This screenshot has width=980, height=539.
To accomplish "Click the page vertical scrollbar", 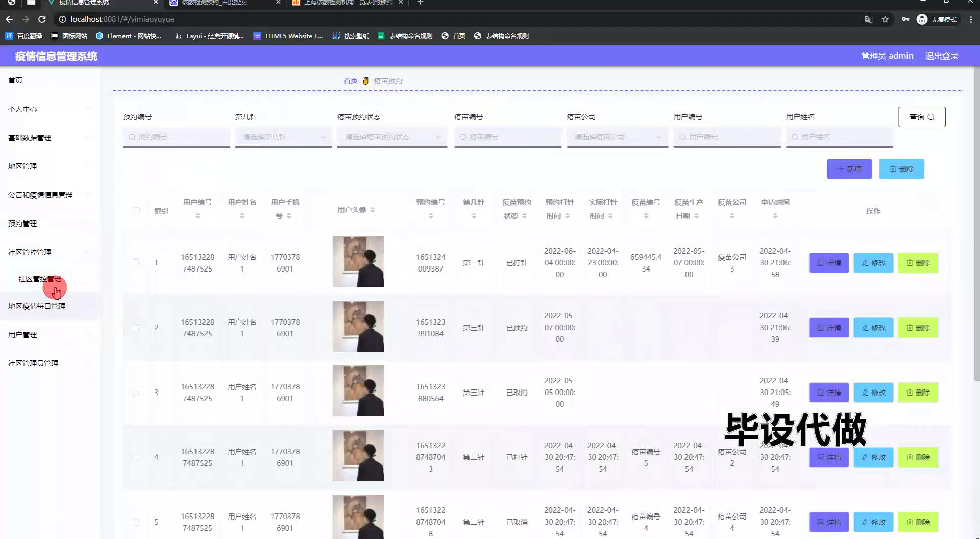I will [976, 225].
